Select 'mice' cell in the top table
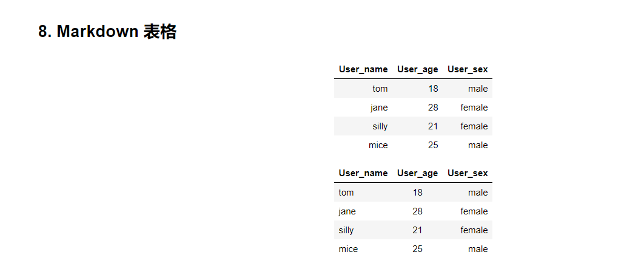The height and width of the screenshot is (263, 644). pyautogui.click(x=378, y=145)
